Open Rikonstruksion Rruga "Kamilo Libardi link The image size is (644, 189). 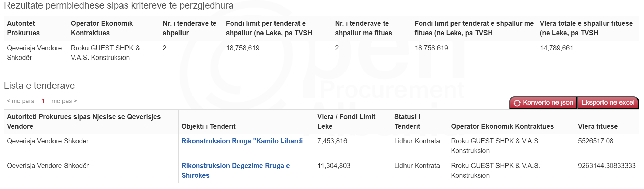point(242,141)
